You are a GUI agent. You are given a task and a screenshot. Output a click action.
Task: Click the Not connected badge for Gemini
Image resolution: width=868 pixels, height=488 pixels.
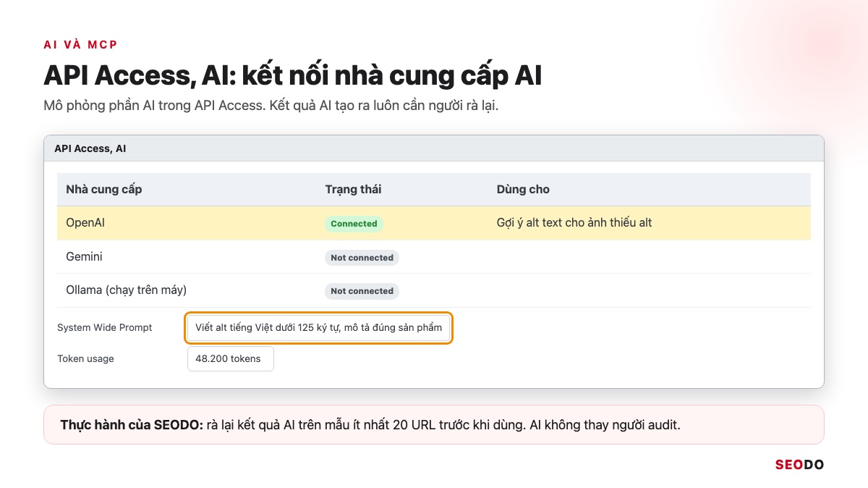[362, 258]
